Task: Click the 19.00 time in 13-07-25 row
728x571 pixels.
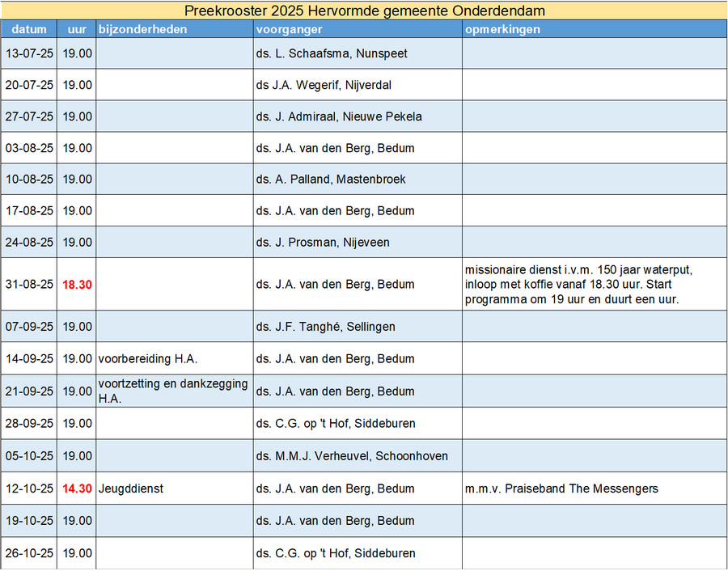Action: 77,53
